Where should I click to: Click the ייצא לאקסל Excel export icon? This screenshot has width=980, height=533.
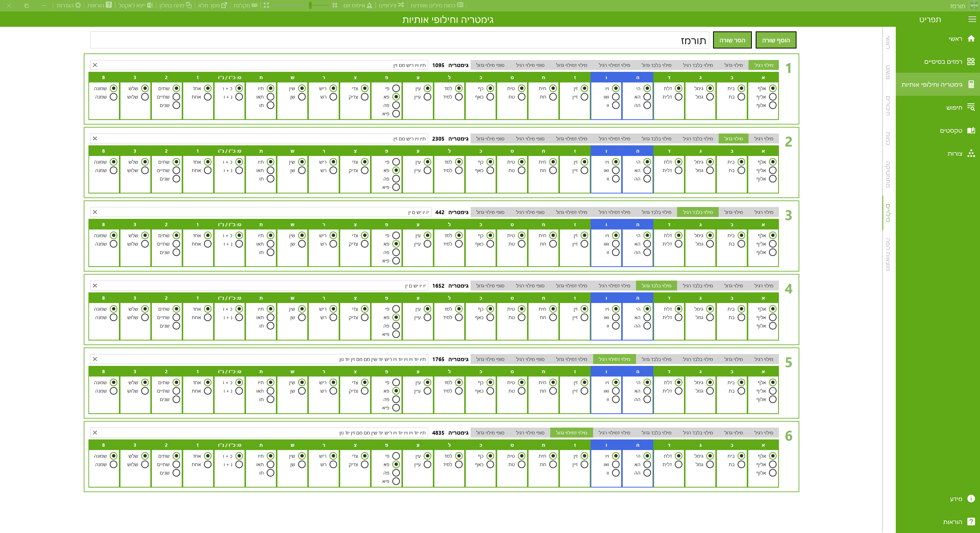150,5
